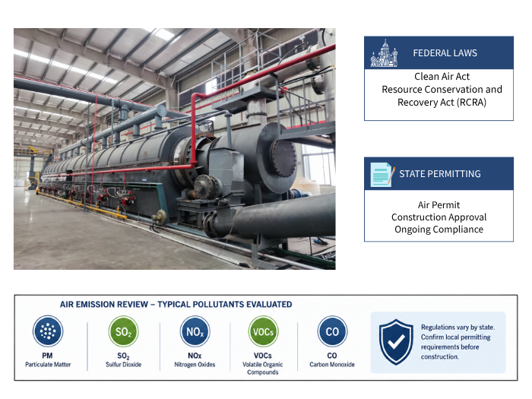Image resolution: width=532 pixels, height=399 pixels.
Task: Click the pyrolysis plant photo
Action: click(174, 149)
